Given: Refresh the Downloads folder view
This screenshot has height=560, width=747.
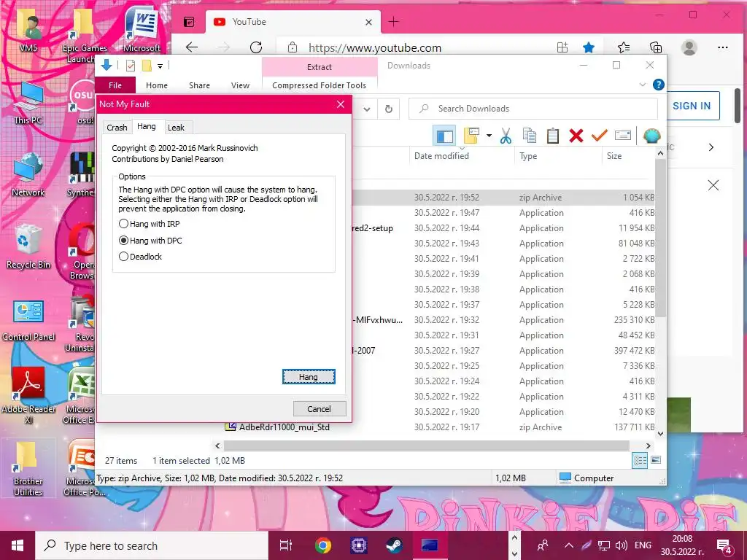Looking at the screenshot, I should (x=389, y=109).
